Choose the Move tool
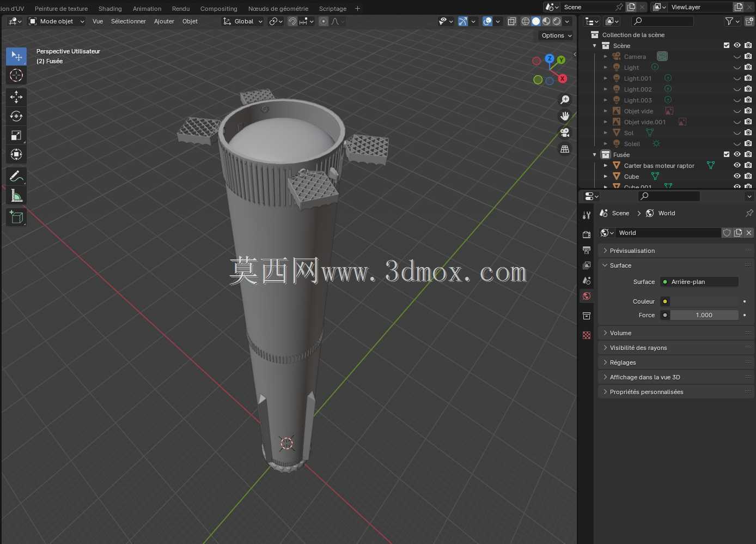 pos(16,97)
